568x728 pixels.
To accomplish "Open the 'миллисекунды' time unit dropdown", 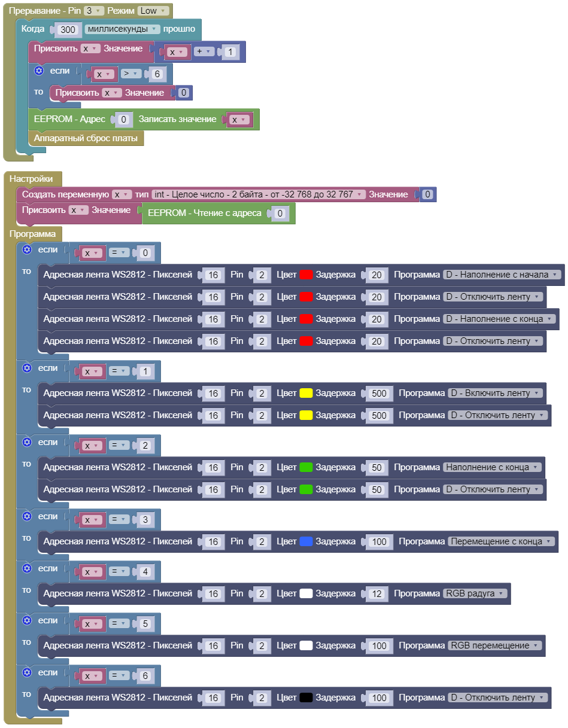I will point(123,29).
